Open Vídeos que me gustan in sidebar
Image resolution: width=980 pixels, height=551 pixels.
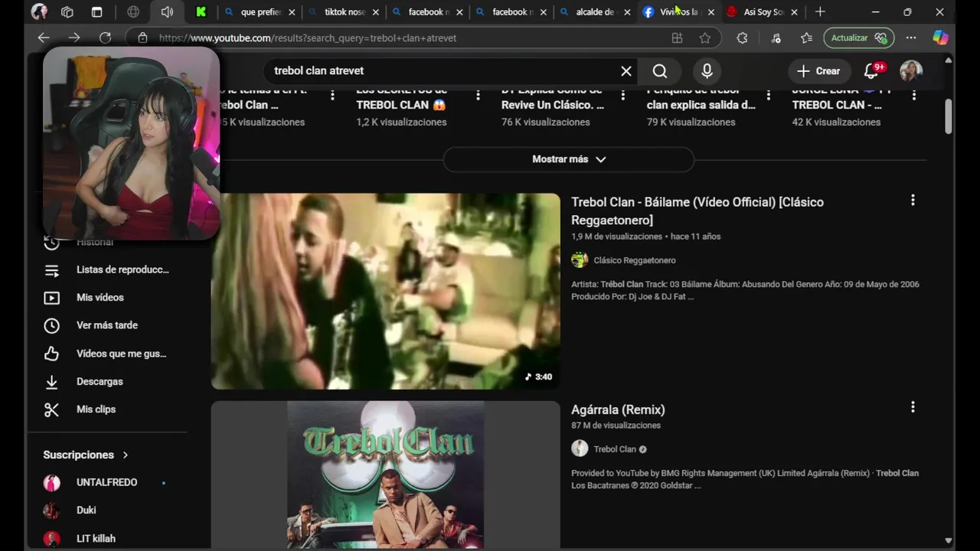point(107,354)
